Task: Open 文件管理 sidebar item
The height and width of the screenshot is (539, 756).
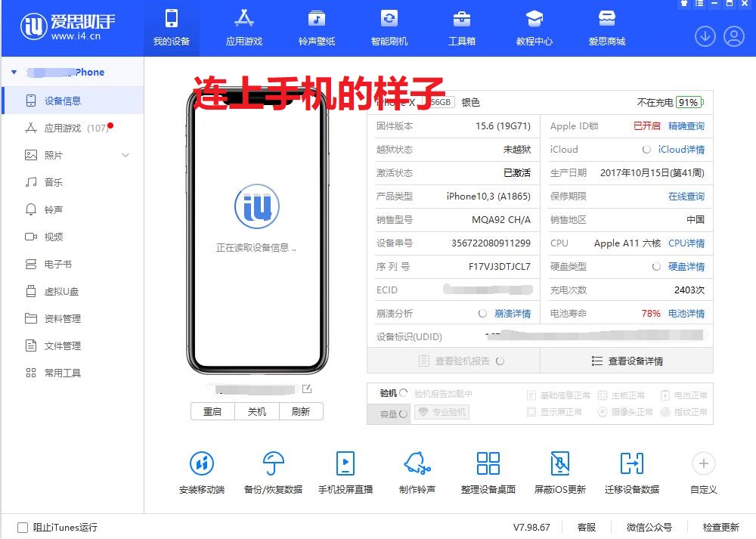Action: tap(73, 345)
